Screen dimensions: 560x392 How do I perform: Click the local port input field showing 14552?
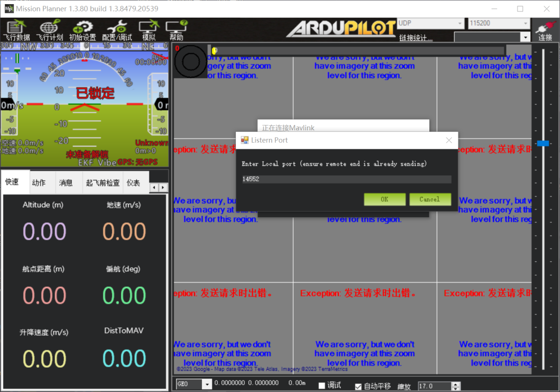(x=346, y=179)
